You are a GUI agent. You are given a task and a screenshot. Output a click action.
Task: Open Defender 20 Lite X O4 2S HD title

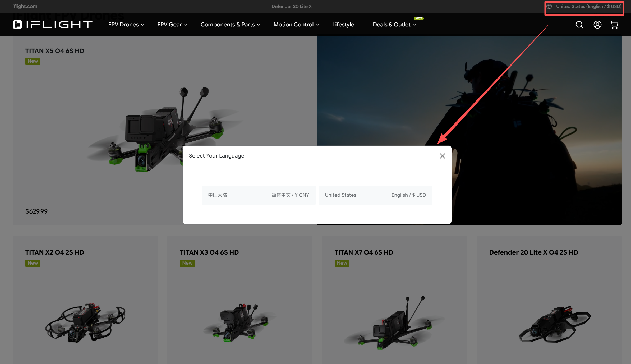pos(533,252)
